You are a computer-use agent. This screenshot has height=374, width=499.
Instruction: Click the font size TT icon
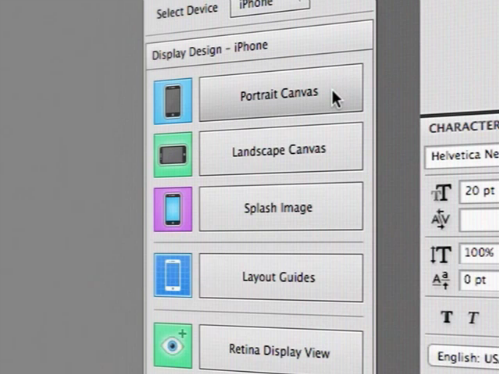[441, 193]
